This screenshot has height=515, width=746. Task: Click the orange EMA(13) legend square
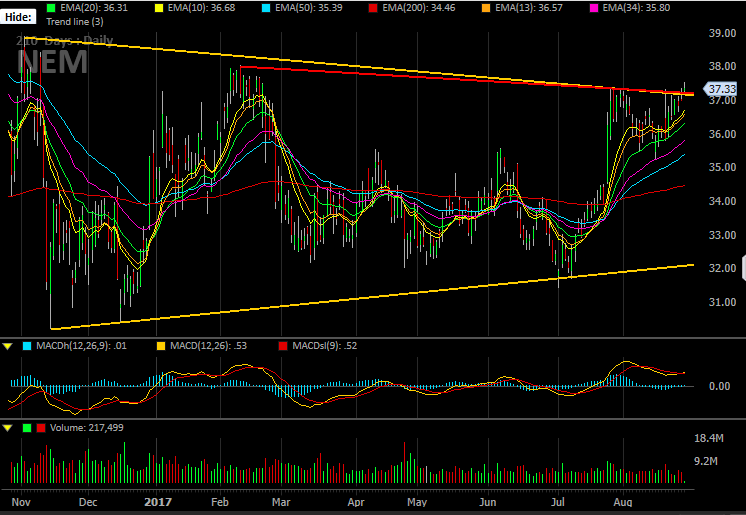point(486,8)
